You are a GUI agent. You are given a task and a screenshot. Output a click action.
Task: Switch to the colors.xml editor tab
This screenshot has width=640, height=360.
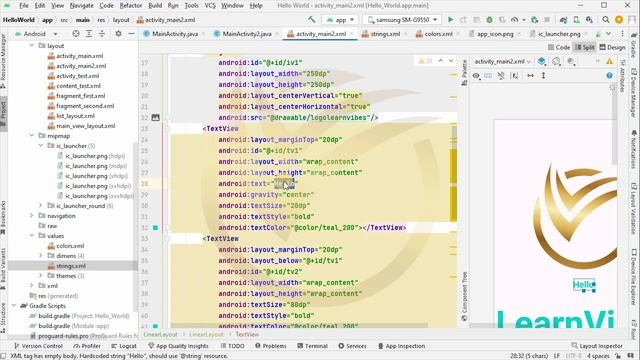[438, 34]
